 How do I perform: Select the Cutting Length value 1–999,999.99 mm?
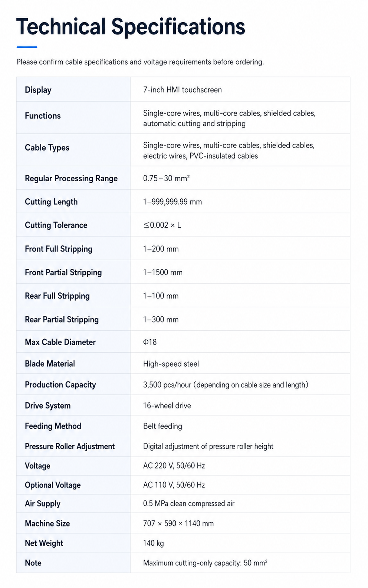click(172, 202)
